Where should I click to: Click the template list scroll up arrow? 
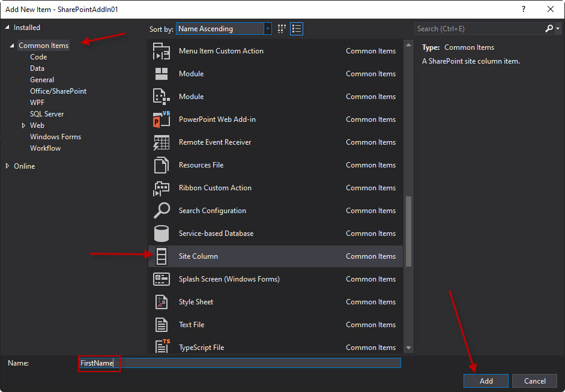[408, 46]
